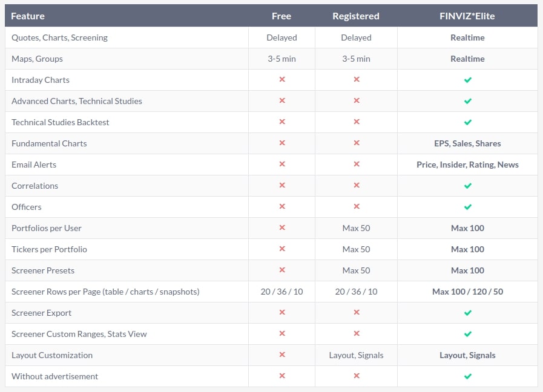The height and width of the screenshot is (392, 543).
Task: Select the Delayed value under Free column
Action: [x=281, y=38]
